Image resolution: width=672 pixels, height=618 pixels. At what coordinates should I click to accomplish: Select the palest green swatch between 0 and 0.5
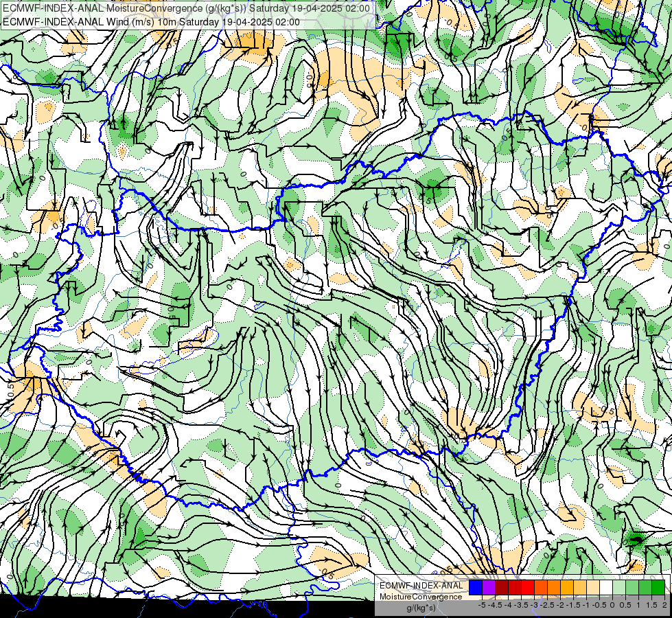(x=619, y=588)
